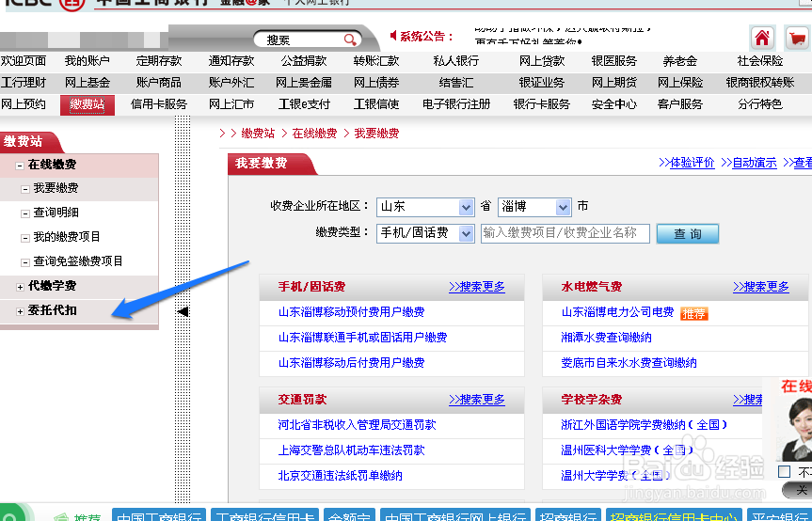The height and width of the screenshot is (521, 812).
Task: Click the red home icon
Action: (762, 38)
